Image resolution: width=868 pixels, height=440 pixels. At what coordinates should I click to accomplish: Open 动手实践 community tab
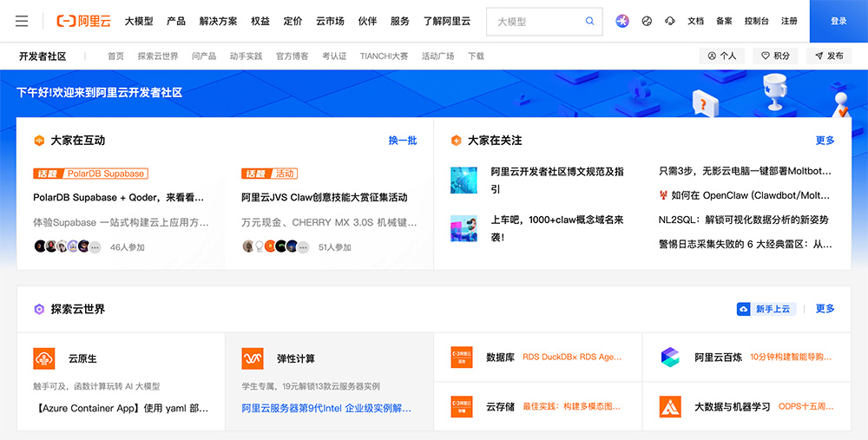pos(246,56)
